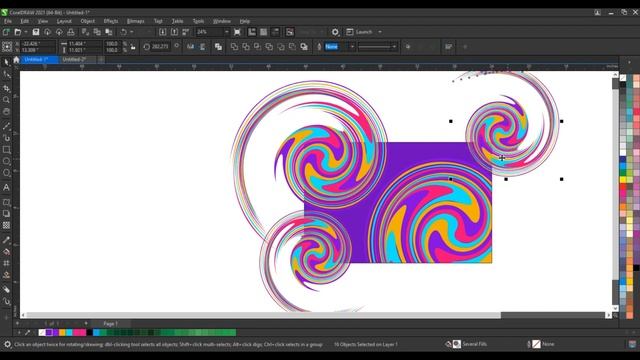Expand the Open file dropdown arrow

click(26, 32)
